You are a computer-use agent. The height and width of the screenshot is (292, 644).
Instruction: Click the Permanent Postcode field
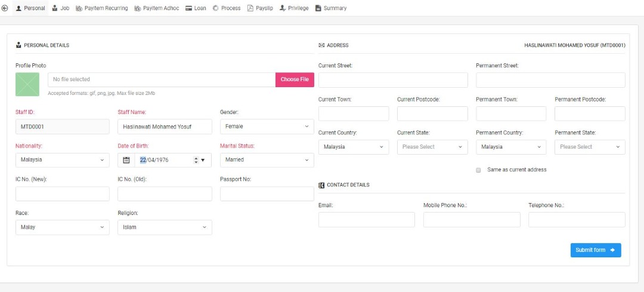pos(590,114)
